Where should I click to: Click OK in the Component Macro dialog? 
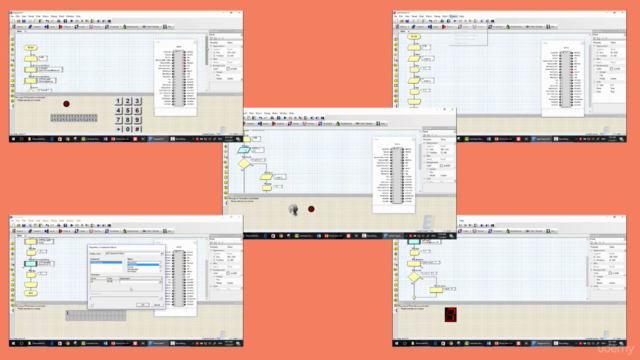click(142, 304)
